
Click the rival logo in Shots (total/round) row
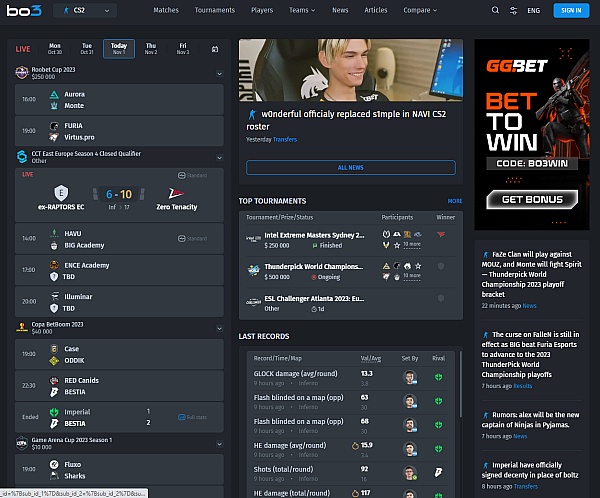click(439, 473)
